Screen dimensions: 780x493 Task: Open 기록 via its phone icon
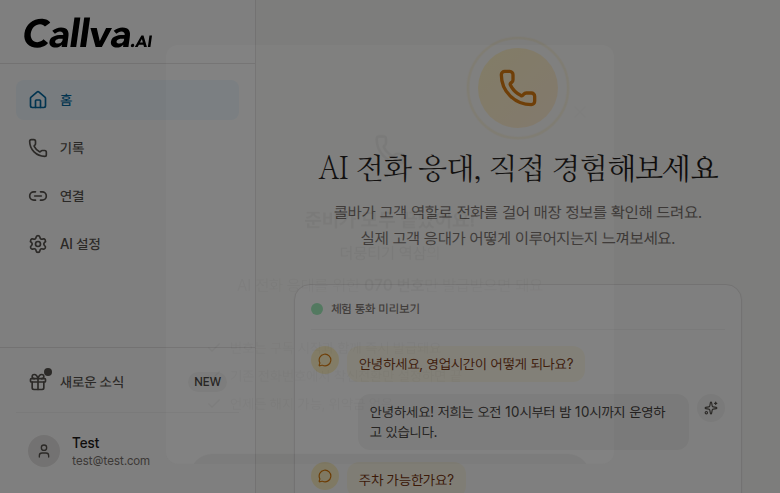(x=38, y=148)
